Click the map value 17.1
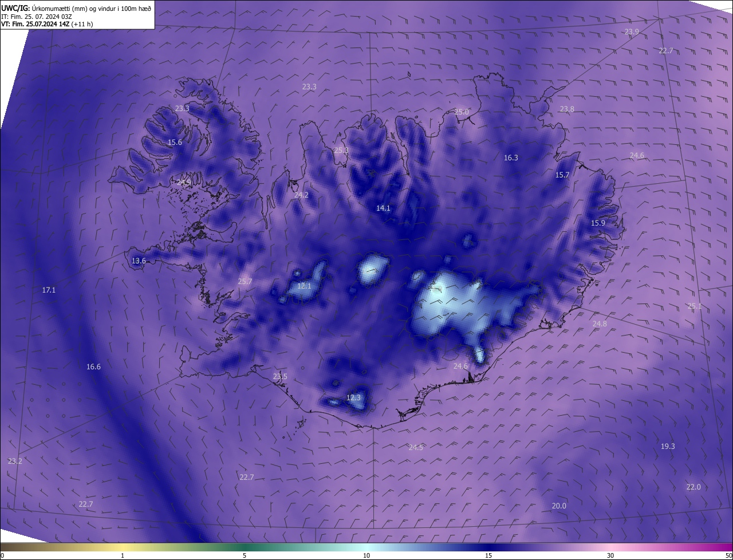The height and width of the screenshot is (560, 733). pyautogui.click(x=49, y=290)
